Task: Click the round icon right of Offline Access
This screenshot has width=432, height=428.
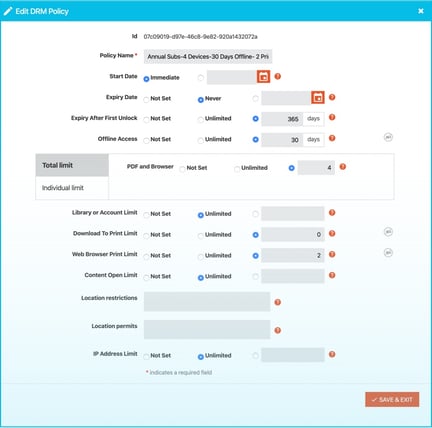Action: coord(388,137)
